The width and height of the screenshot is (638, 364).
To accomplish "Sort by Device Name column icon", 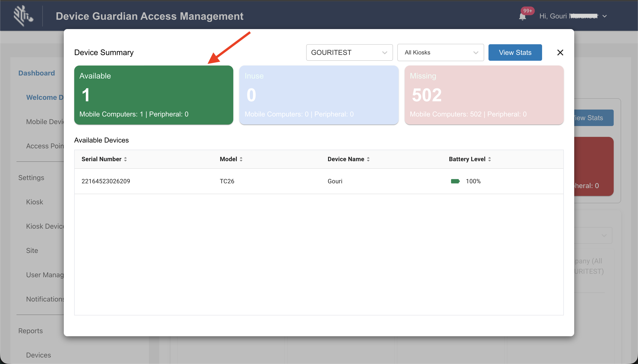I will click(x=368, y=159).
